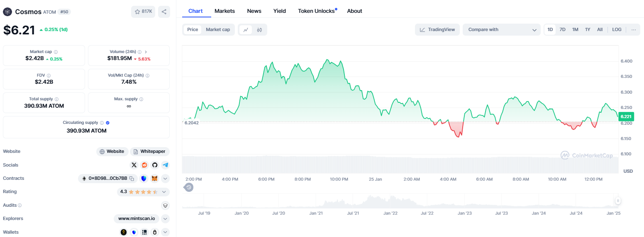
Task: Open the Markets tab
Action: tap(224, 11)
